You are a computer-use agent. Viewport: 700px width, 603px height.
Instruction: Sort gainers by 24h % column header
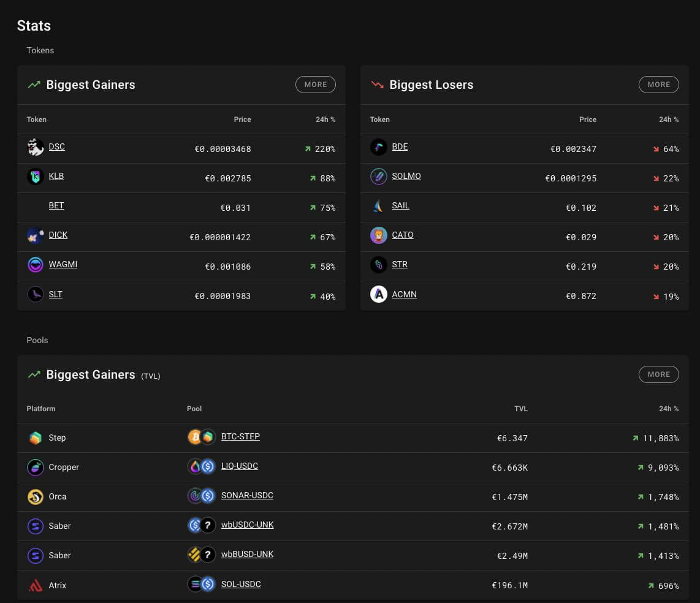(325, 119)
